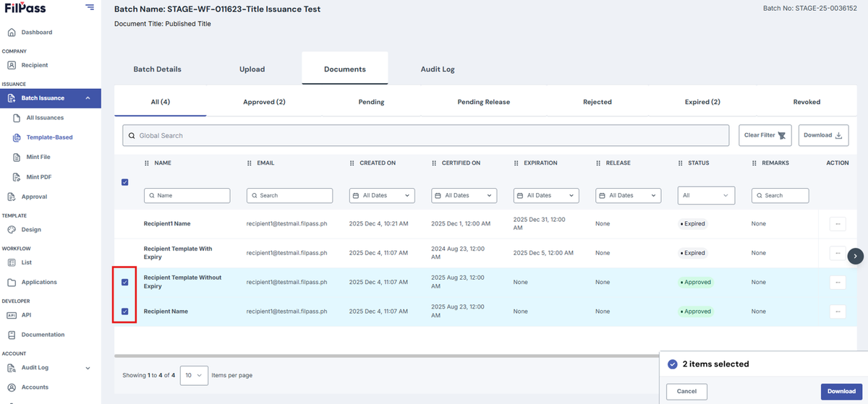Focus the Remarks search filter field
868x404 pixels.
(780, 195)
